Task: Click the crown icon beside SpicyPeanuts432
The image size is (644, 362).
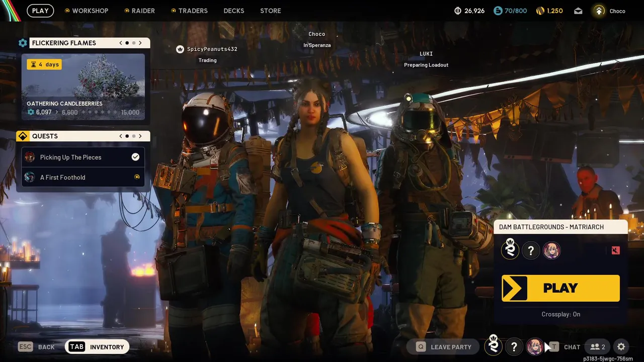Action: [x=180, y=49]
